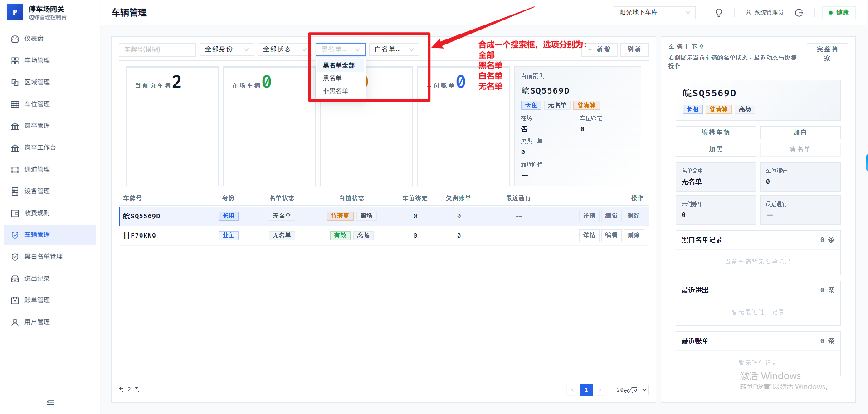Open the 阳光地下车库 parking lot dropdown
This screenshot has height=414, width=868.
click(x=654, y=13)
